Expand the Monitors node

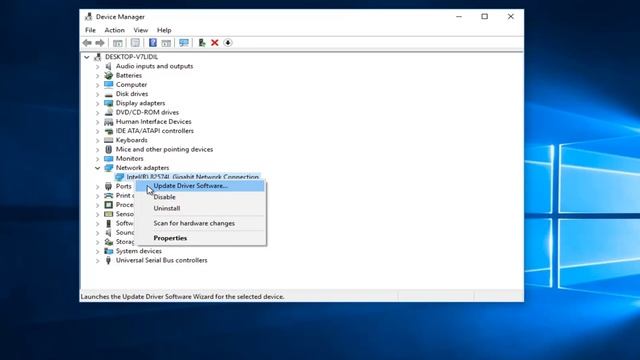(x=97, y=159)
